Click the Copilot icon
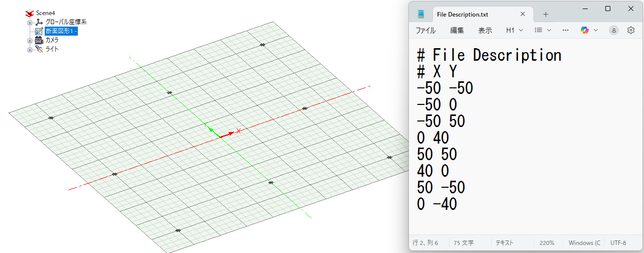Image resolution: width=644 pixels, height=253 pixels. [x=585, y=30]
